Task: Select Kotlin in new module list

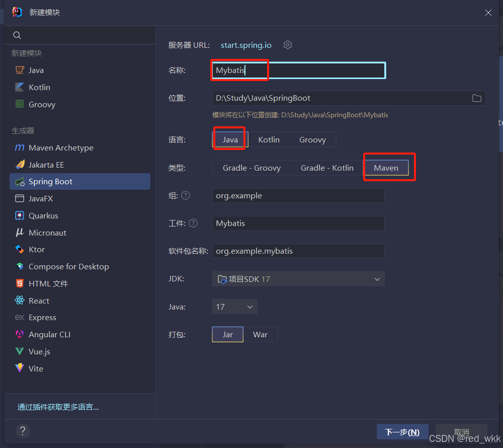Action: 80,87
